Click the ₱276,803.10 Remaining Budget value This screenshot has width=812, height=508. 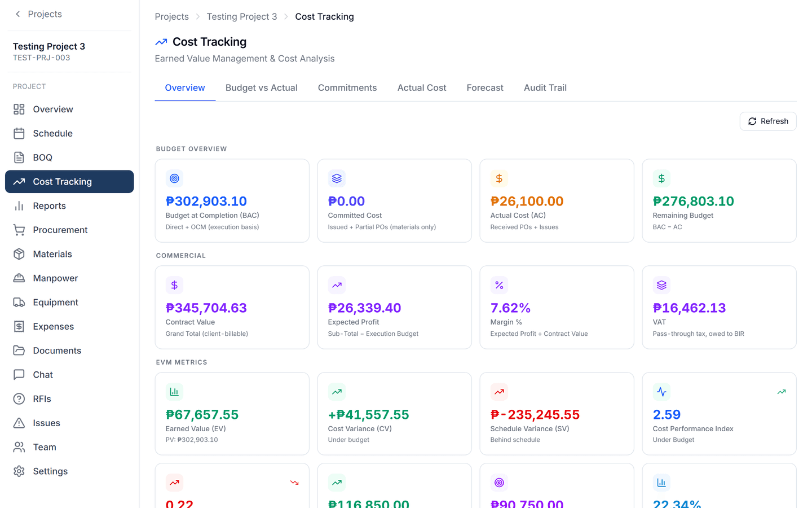click(x=694, y=202)
